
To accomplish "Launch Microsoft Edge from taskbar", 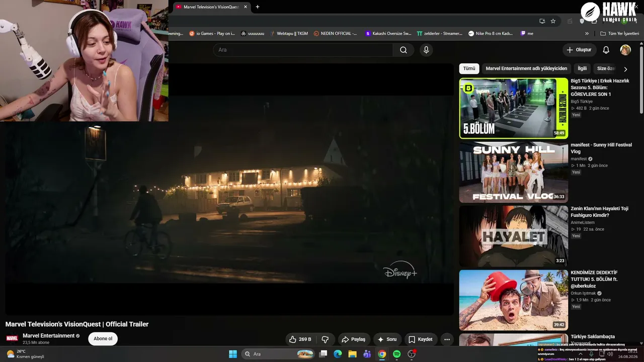I will 338,354.
